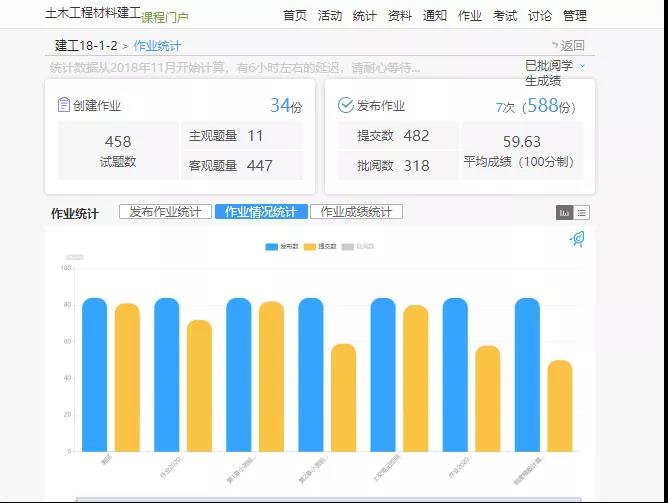Select the 作业成绩统计 tab

356,212
